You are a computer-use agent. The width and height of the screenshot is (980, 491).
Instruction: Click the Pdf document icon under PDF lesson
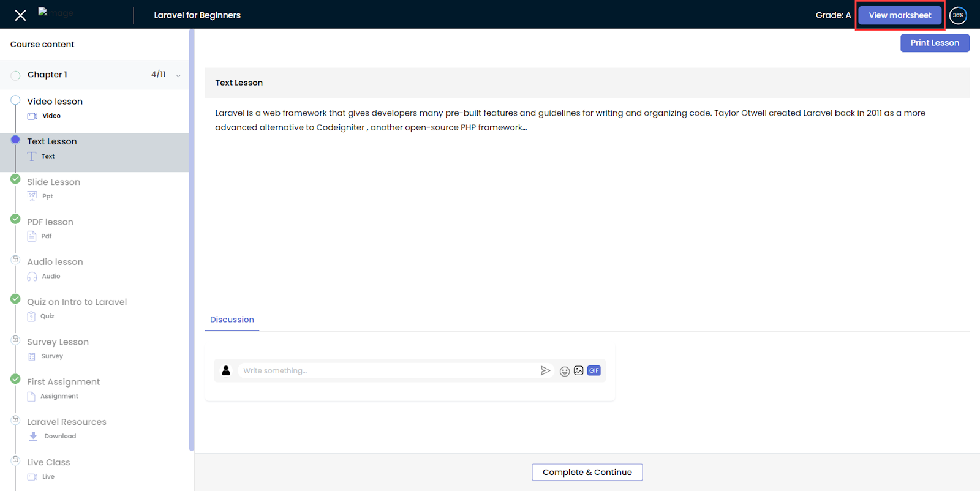click(32, 236)
